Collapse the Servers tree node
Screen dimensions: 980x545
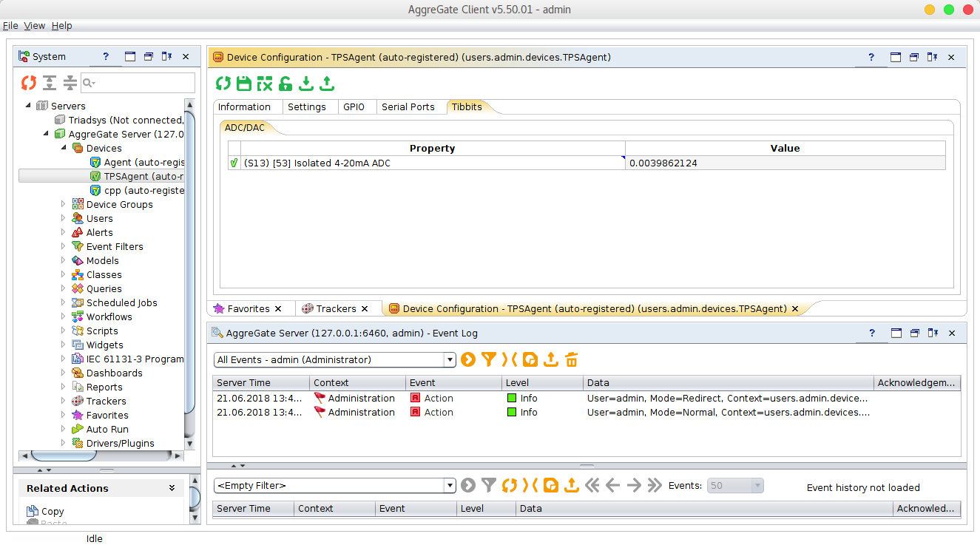28,106
